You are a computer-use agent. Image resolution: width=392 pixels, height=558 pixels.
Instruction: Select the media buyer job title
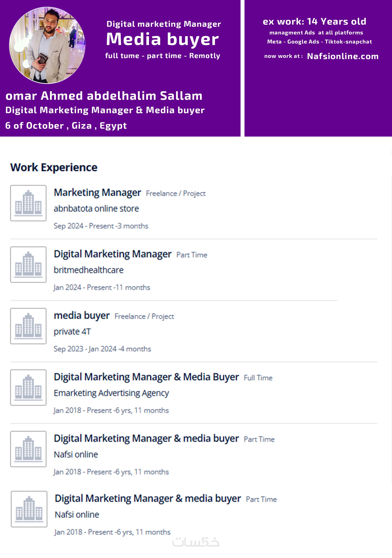(82, 316)
